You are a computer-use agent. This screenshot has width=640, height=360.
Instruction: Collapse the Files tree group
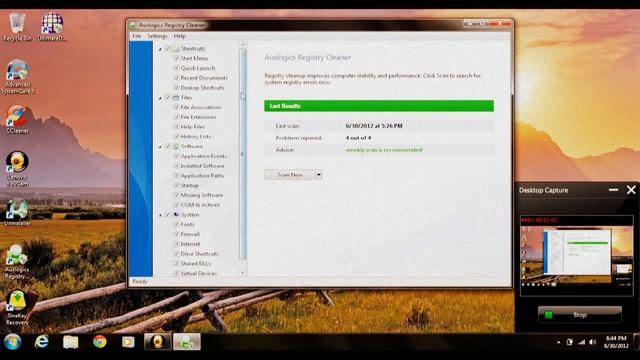[x=160, y=98]
